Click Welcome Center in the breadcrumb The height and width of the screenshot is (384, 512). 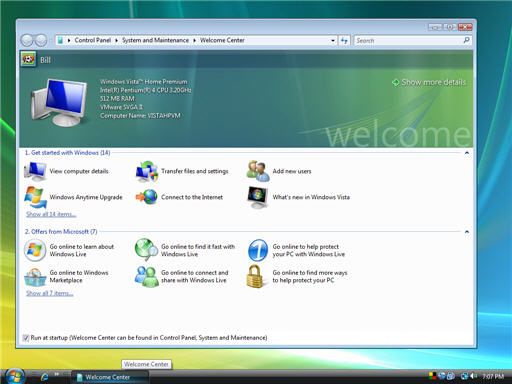point(222,40)
